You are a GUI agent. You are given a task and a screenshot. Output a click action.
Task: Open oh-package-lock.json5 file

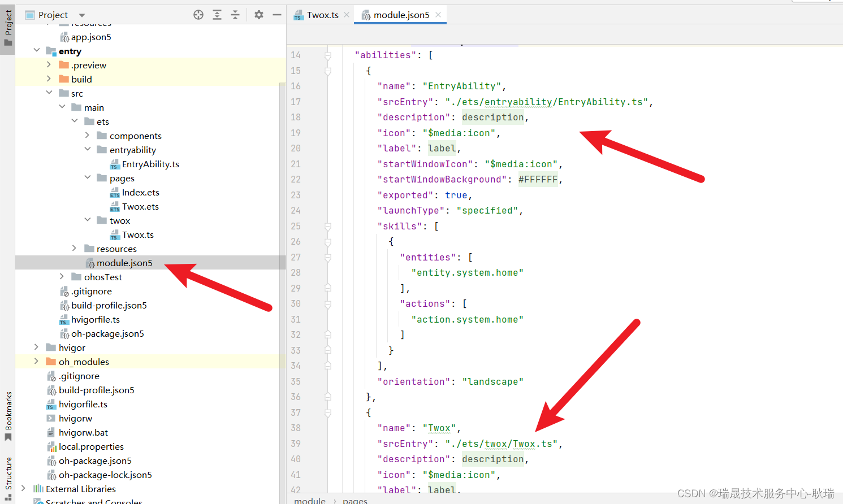tap(105, 475)
